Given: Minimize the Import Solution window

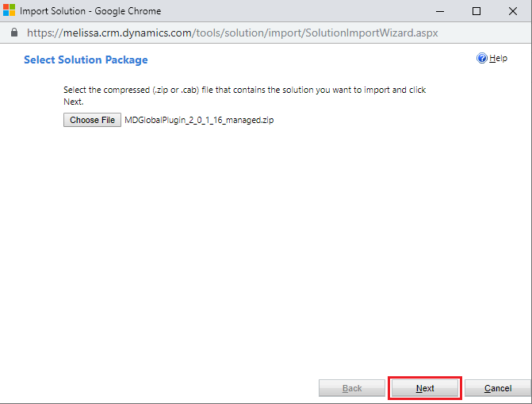Looking at the screenshot, I should 440,11.
